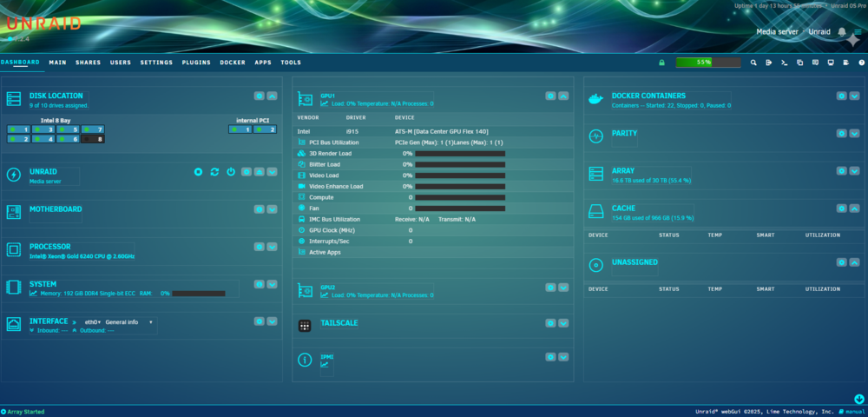Open the Shares tab
This screenshot has width=868, height=417.
[x=88, y=63]
